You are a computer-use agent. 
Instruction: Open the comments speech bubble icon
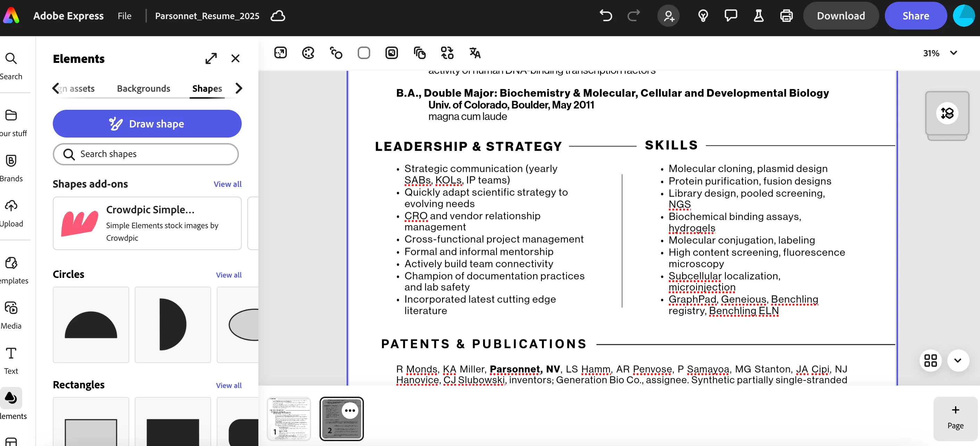pos(730,16)
